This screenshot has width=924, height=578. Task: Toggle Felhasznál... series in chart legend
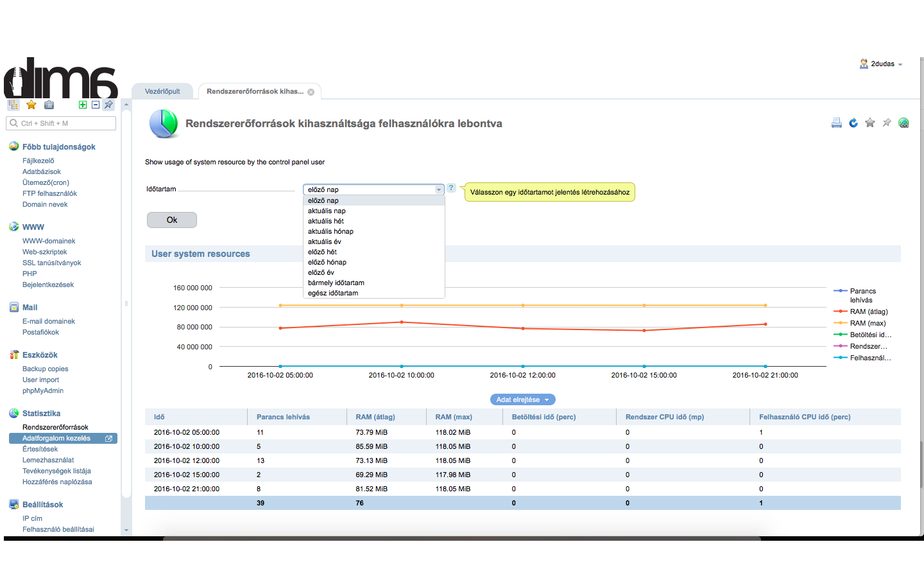tap(862, 358)
